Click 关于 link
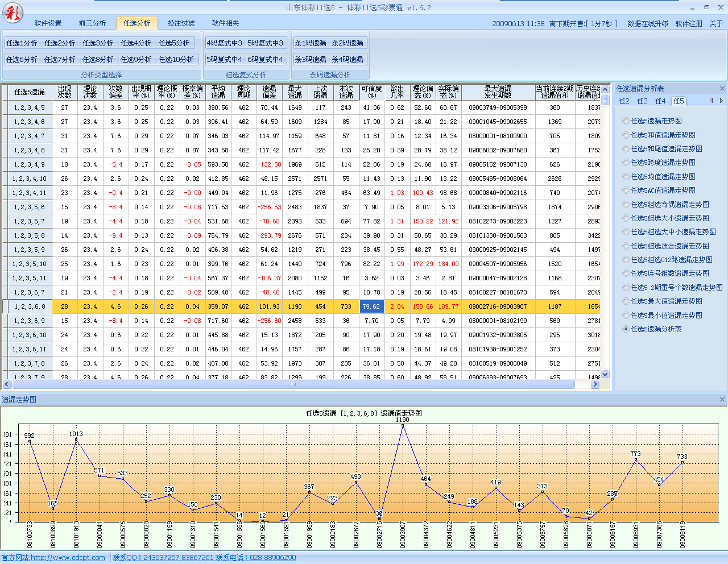 point(716,24)
